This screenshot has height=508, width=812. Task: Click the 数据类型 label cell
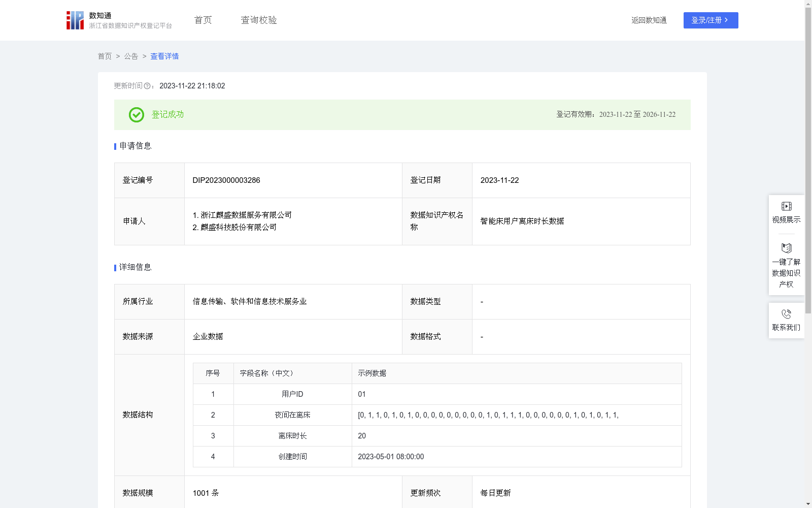(437, 302)
